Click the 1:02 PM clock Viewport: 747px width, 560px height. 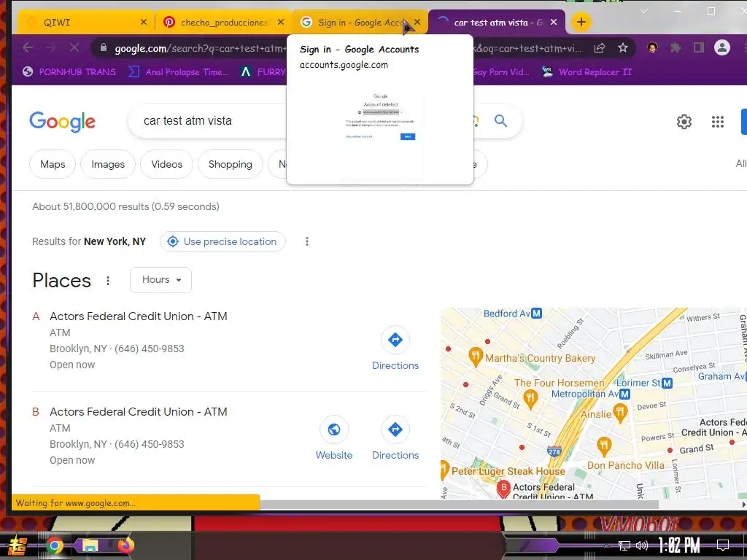pos(679,545)
